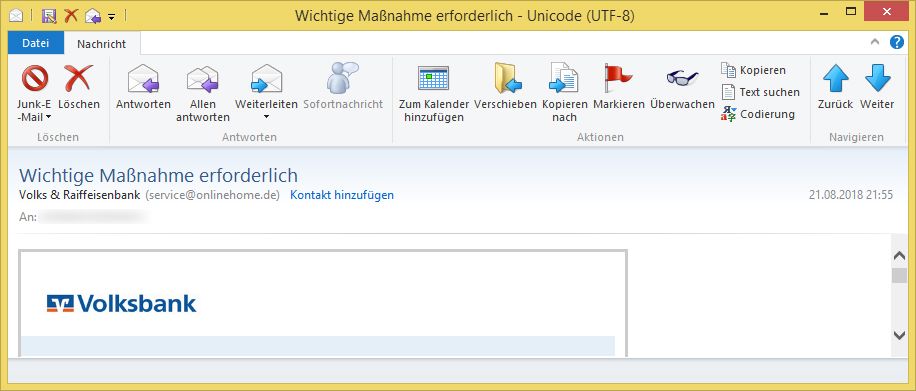Forward the message with Weiterleiten
Viewport: 916px width, 391px height.
266,86
